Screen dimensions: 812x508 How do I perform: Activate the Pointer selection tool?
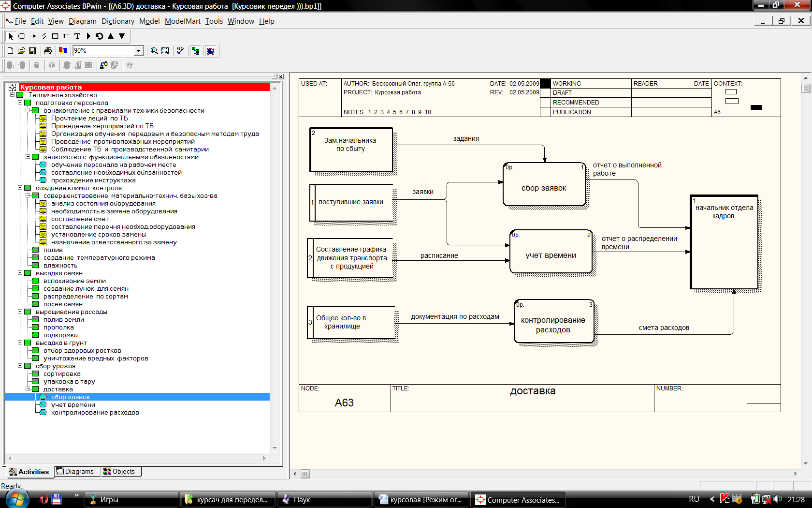(11, 36)
